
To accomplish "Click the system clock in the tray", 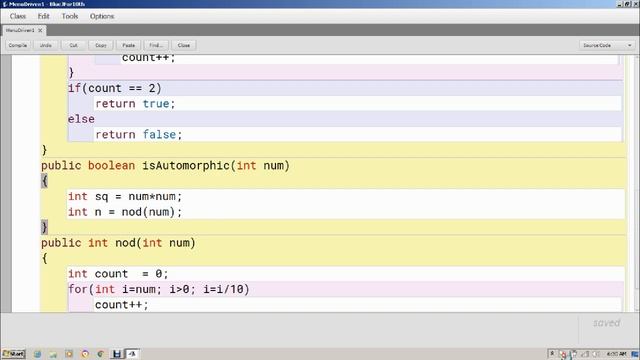I will [x=616, y=354].
